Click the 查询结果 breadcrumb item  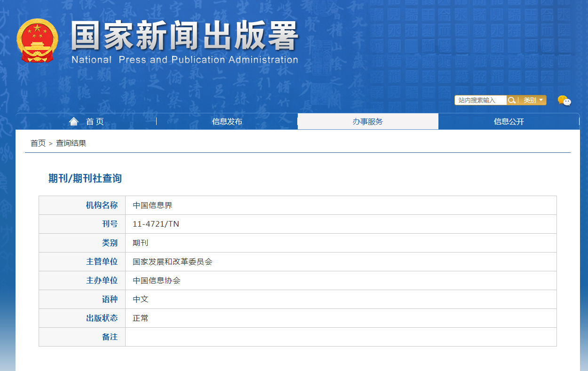pos(71,143)
